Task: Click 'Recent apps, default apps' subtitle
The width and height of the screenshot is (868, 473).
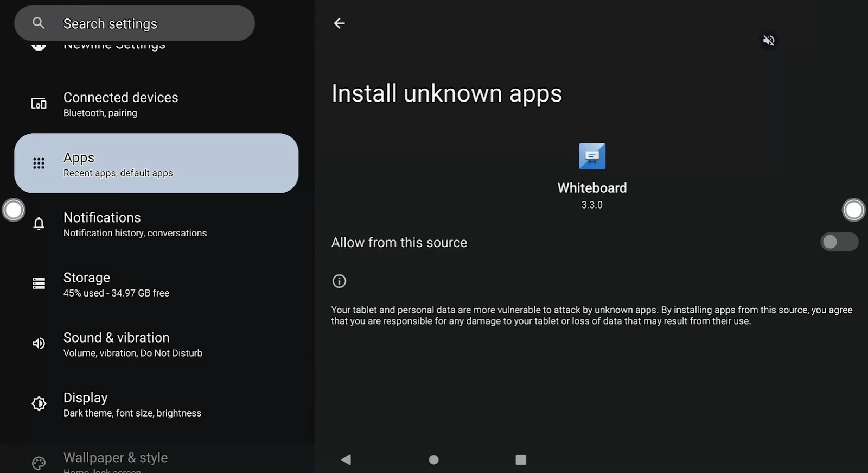Action: (x=118, y=173)
